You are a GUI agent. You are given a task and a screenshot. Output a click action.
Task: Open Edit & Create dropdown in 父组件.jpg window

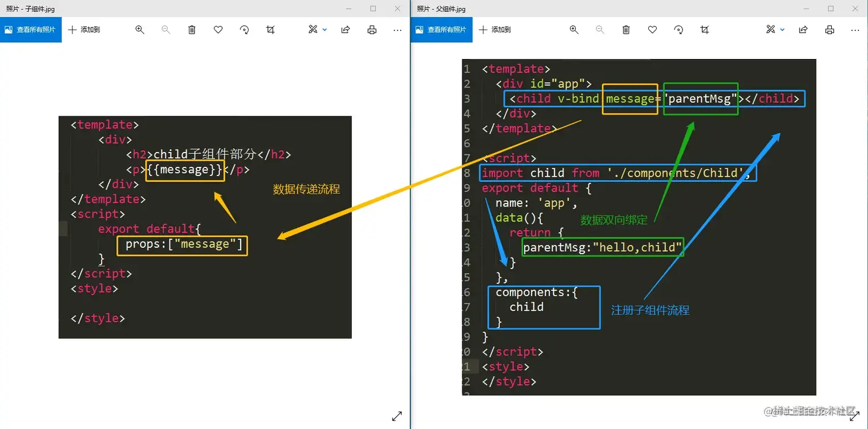click(x=775, y=30)
